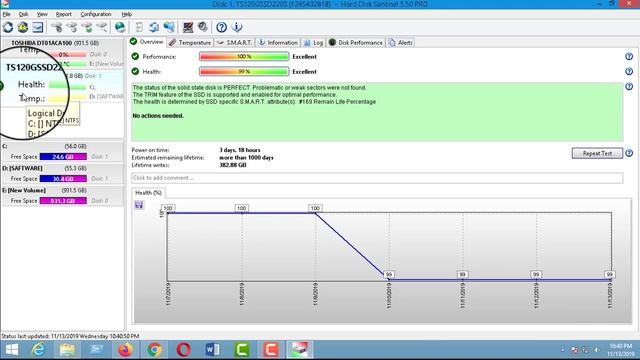
Task: Open Opera browser from the taskbar
Action: (x=184, y=350)
